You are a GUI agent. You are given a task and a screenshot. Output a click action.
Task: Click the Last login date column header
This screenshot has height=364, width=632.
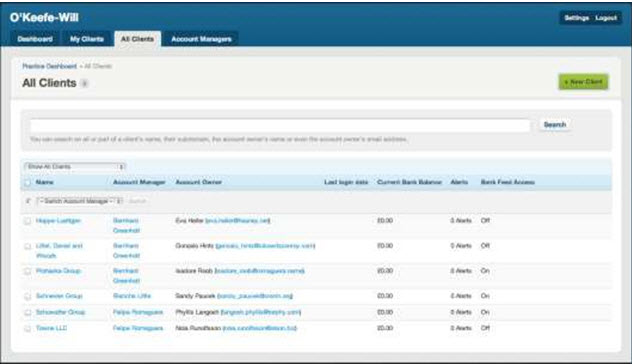pyautogui.click(x=346, y=182)
